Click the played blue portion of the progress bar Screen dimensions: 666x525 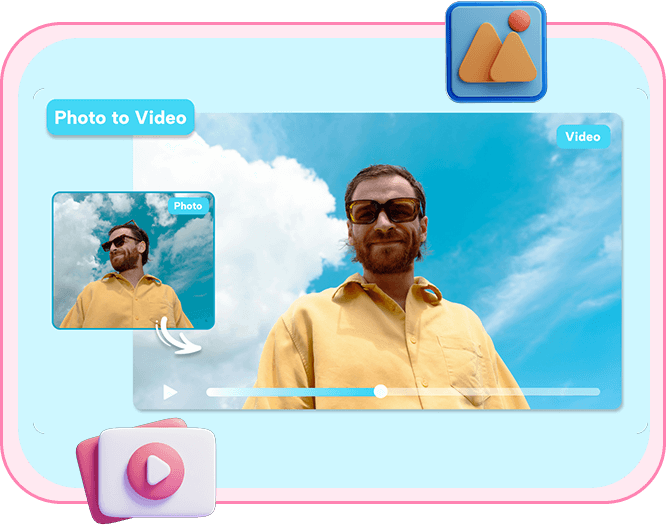pos(290,392)
